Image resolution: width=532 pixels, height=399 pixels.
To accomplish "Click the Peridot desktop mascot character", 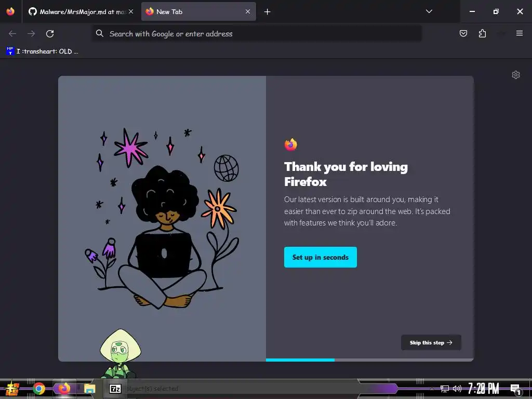I will [120, 353].
